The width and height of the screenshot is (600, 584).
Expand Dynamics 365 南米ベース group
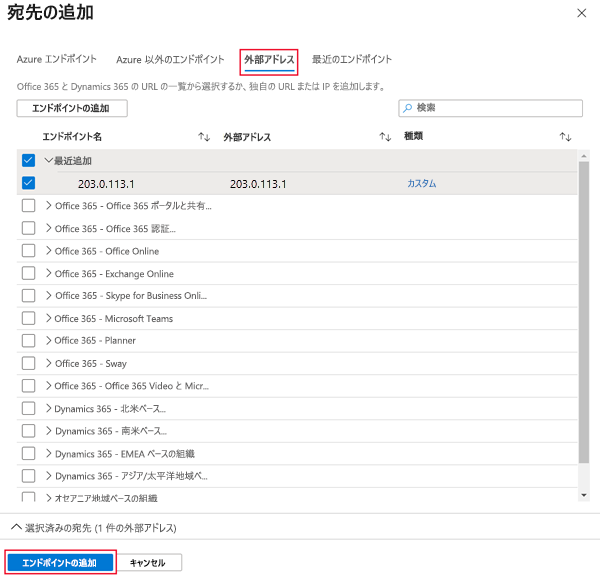click(49, 431)
